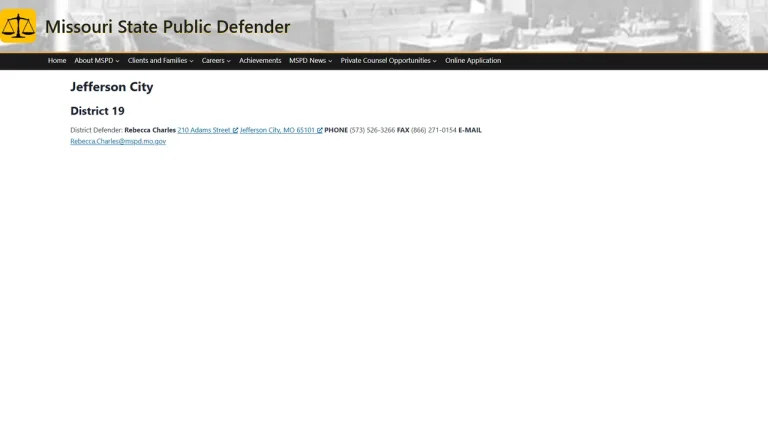Click the name Rebecca Charles

click(x=150, y=130)
